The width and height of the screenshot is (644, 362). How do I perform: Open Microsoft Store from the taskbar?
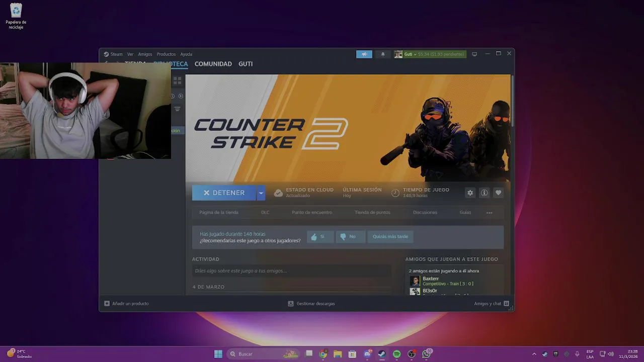pos(352,354)
